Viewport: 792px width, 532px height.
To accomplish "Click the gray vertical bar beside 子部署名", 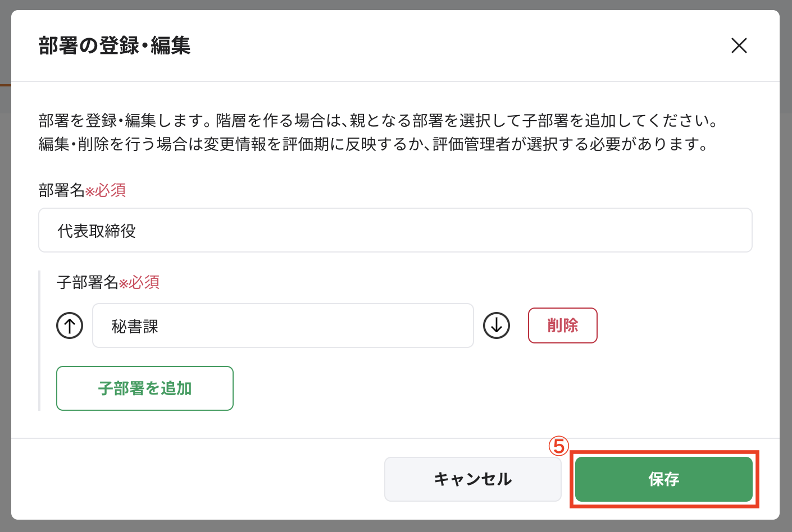I will (39, 341).
